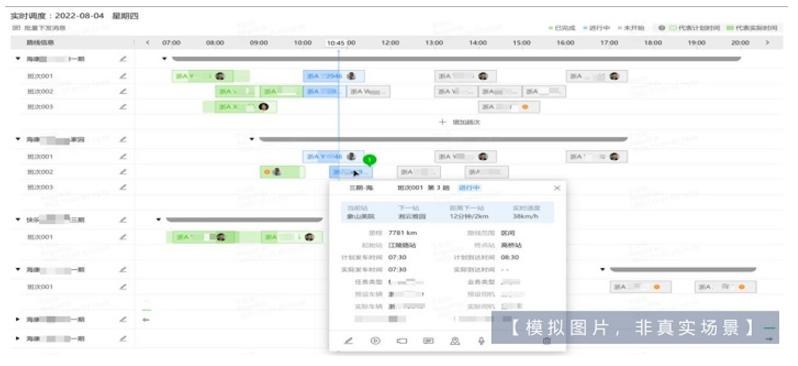Click the 未开始 legend entry

tap(631, 28)
